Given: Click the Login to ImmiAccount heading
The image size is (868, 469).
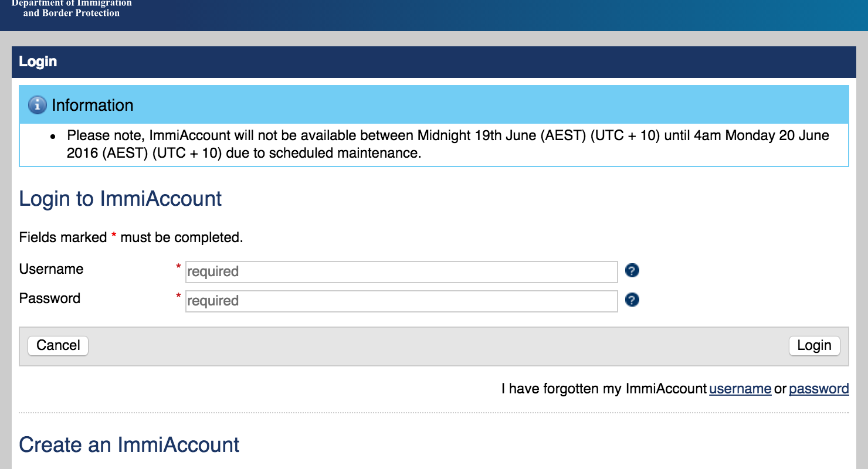Looking at the screenshot, I should pyautogui.click(x=120, y=199).
